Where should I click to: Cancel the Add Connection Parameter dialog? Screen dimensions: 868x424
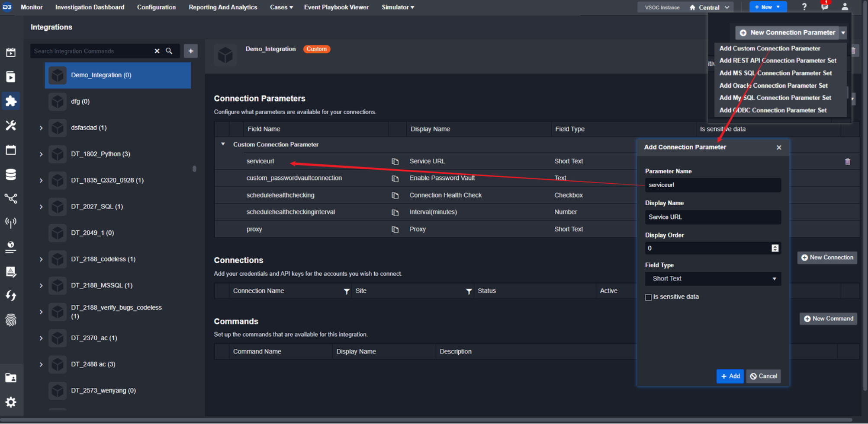(x=763, y=376)
